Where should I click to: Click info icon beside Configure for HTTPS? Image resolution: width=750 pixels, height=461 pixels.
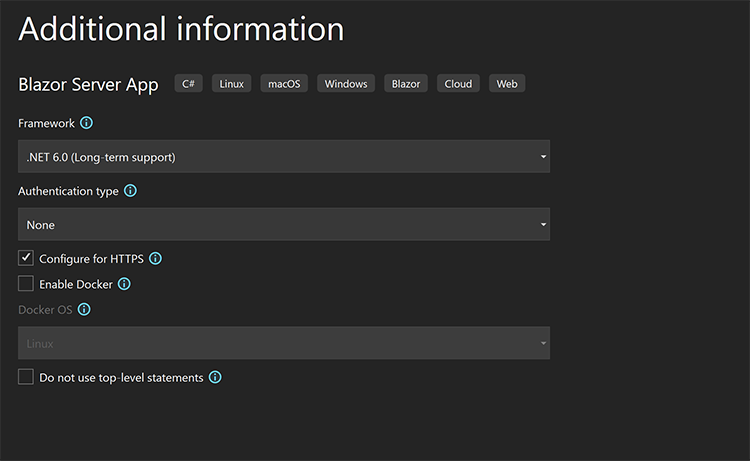pos(155,258)
